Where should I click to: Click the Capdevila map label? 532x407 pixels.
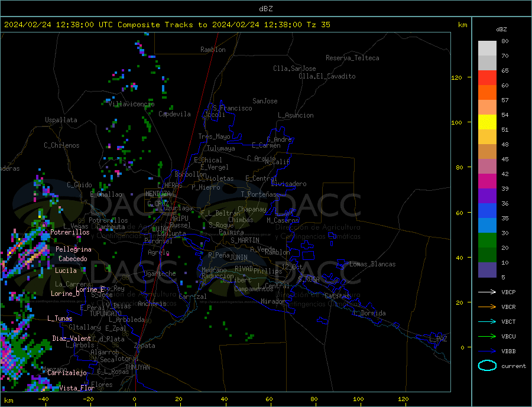pos(174,114)
